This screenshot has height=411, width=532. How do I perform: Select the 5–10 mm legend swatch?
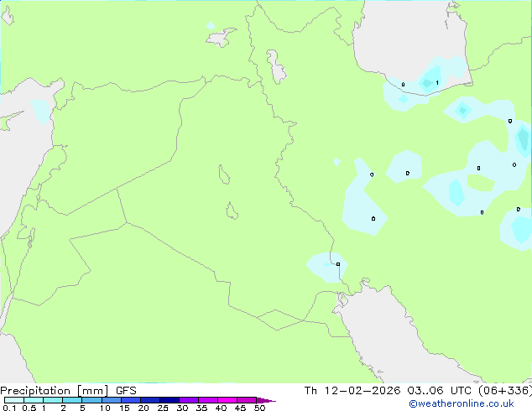pyautogui.click(x=91, y=400)
